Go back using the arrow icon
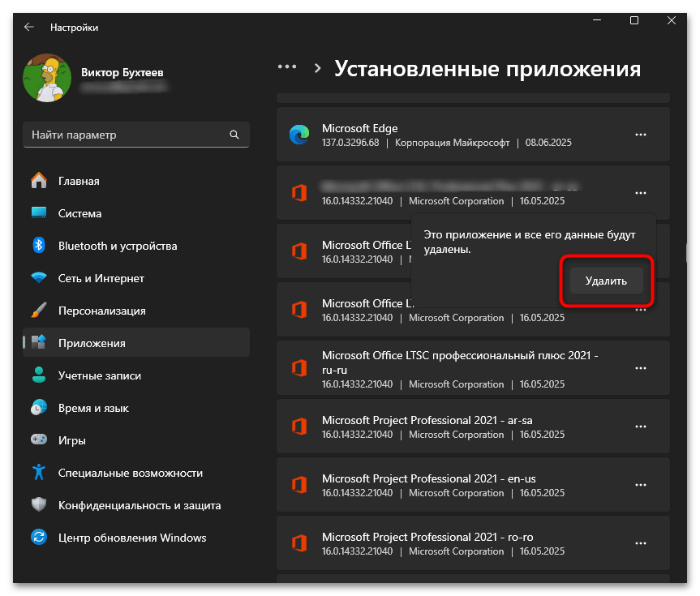 [x=29, y=27]
